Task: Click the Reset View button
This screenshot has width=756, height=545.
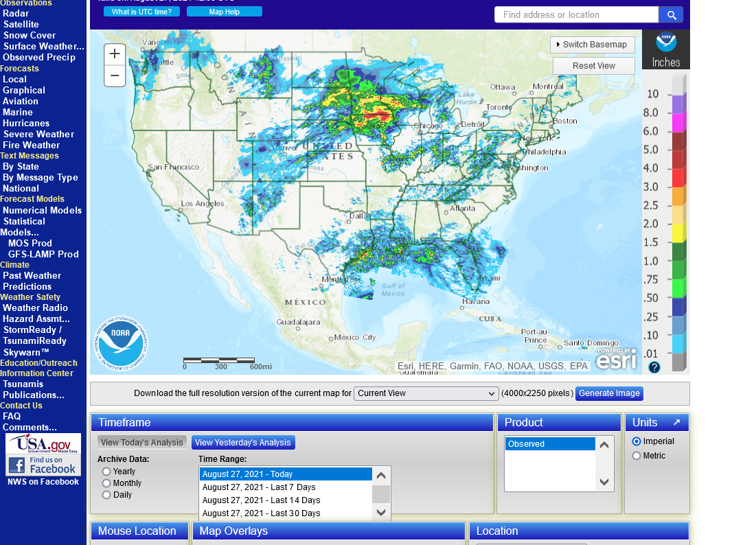Action: (x=593, y=65)
